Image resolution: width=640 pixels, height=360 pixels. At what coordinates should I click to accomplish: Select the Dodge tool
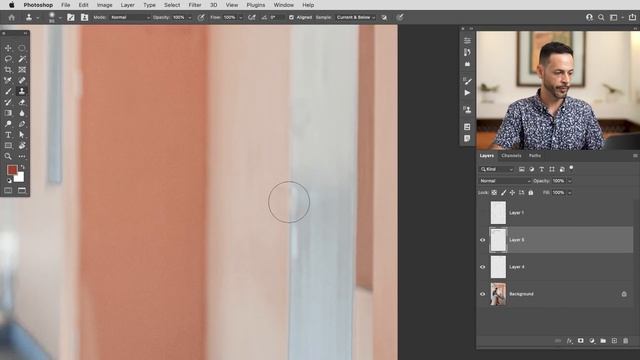tap(8, 124)
